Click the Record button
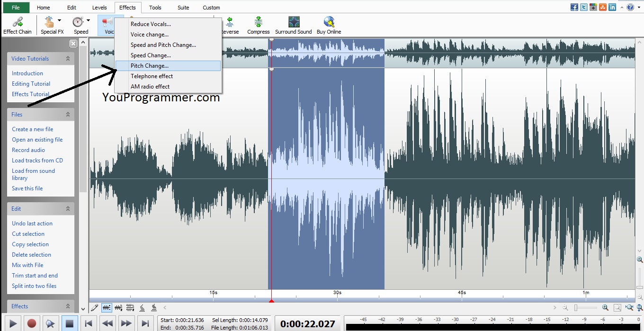Screen dimensions: 644x331 [31, 324]
